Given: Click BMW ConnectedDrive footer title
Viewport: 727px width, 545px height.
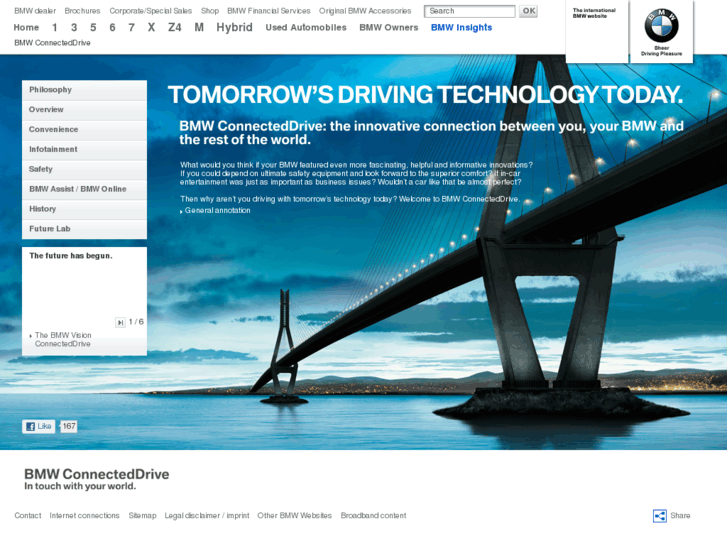Looking at the screenshot, I should (x=96, y=474).
